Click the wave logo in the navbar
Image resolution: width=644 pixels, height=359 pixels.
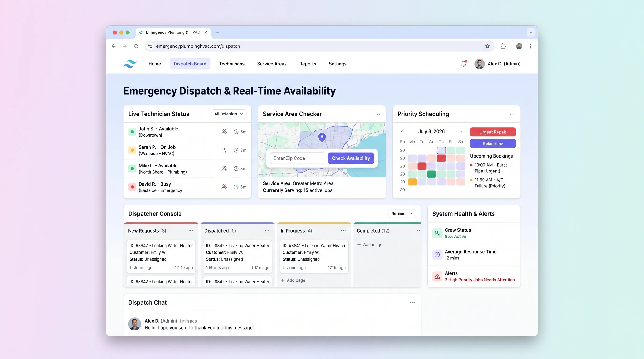coord(130,64)
